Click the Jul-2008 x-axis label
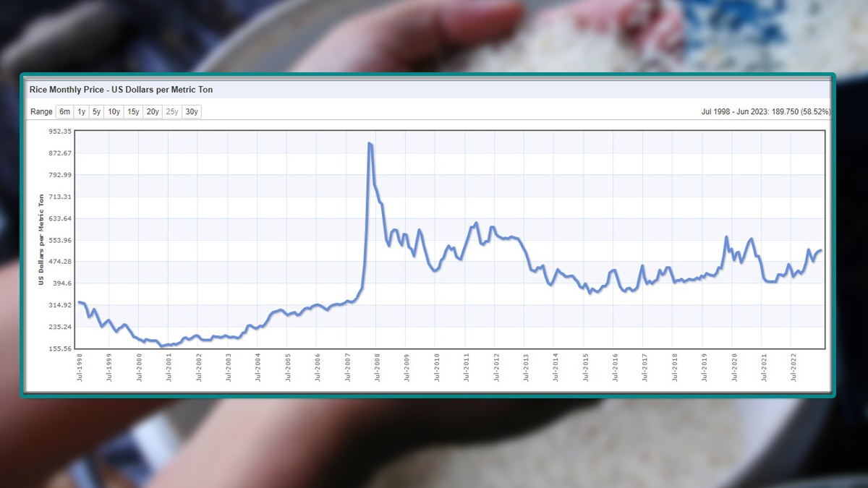This screenshot has height=488, width=868. pyautogui.click(x=375, y=367)
